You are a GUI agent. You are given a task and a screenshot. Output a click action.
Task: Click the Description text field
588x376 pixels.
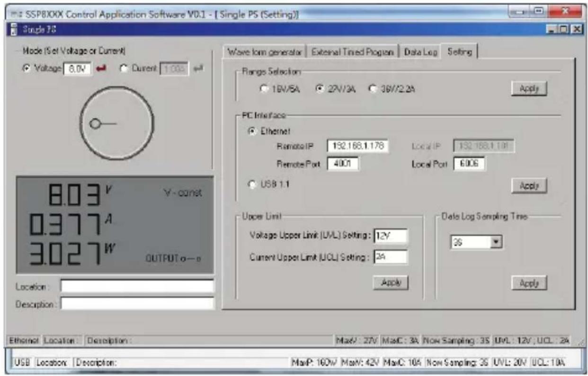click(x=137, y=304)
